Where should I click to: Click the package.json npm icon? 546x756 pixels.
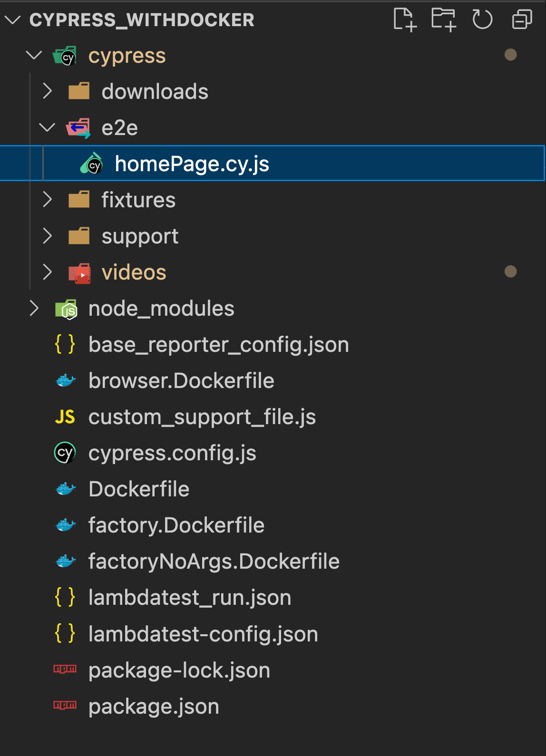65,705
